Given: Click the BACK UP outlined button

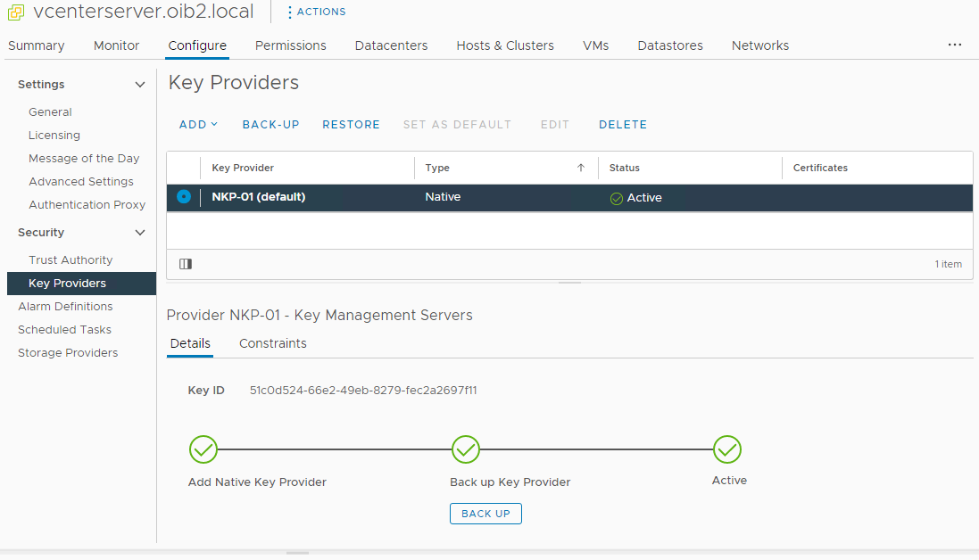Looking at the screenshot, I should coord(485,514).
